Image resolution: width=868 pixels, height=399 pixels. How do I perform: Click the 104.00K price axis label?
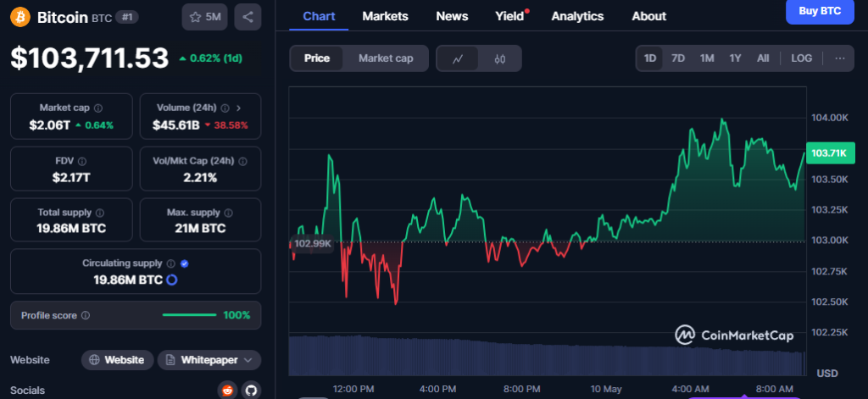830,117
